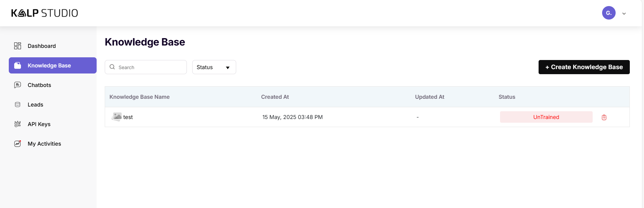Open the test knowledge base entry
Screen dimensions: 644x208
pyautogui.click(x=128, y=117)
